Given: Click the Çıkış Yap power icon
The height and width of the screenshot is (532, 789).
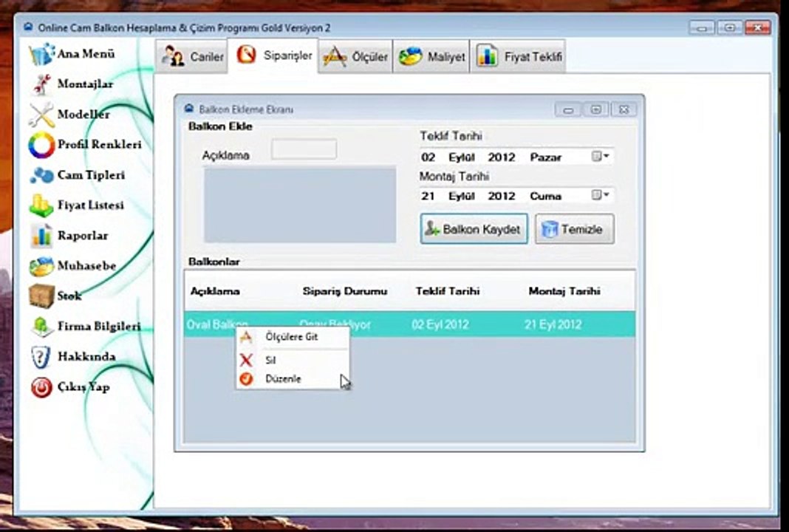Looking at the screenshot, I should click(x=41, y=388).
